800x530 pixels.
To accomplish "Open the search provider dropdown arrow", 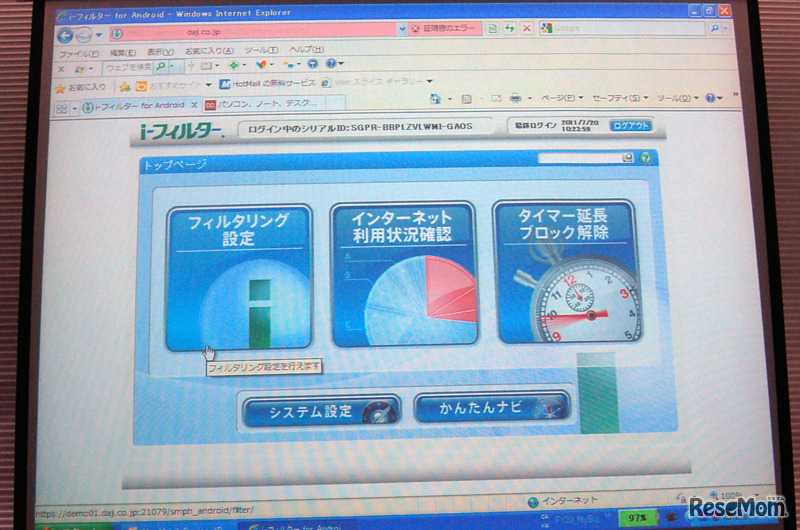I will pyautogui.click(x=726, y=29).
